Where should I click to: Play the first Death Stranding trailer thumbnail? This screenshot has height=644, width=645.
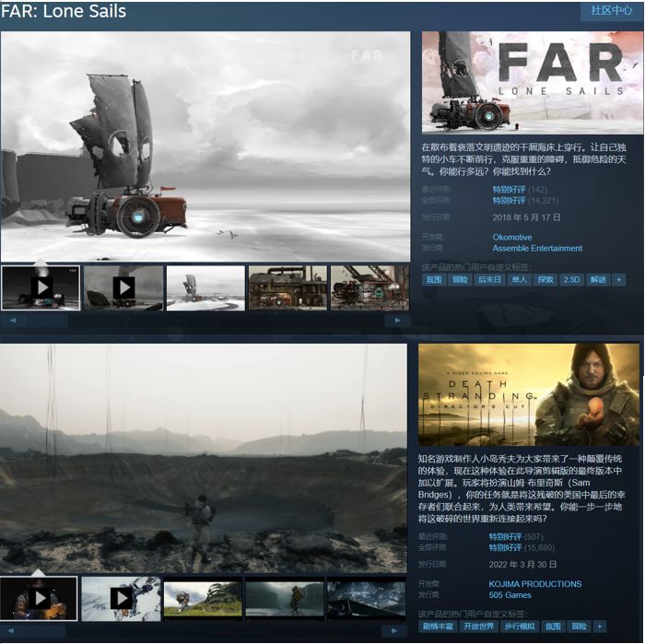pyautogui.click(x=39, y=598)
